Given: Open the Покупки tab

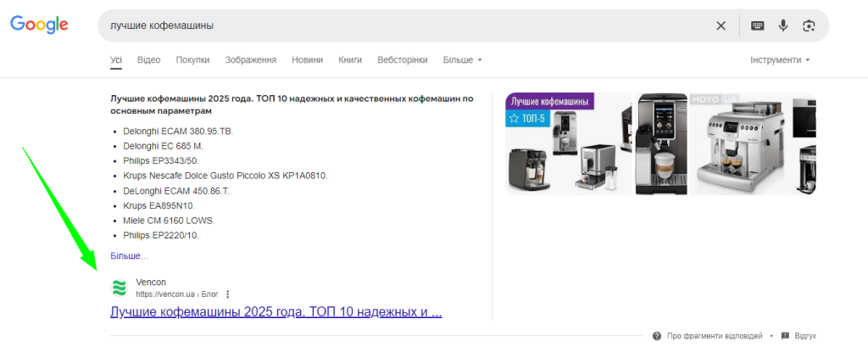Looking at the screenshot, I should click(x=192, y=60).
